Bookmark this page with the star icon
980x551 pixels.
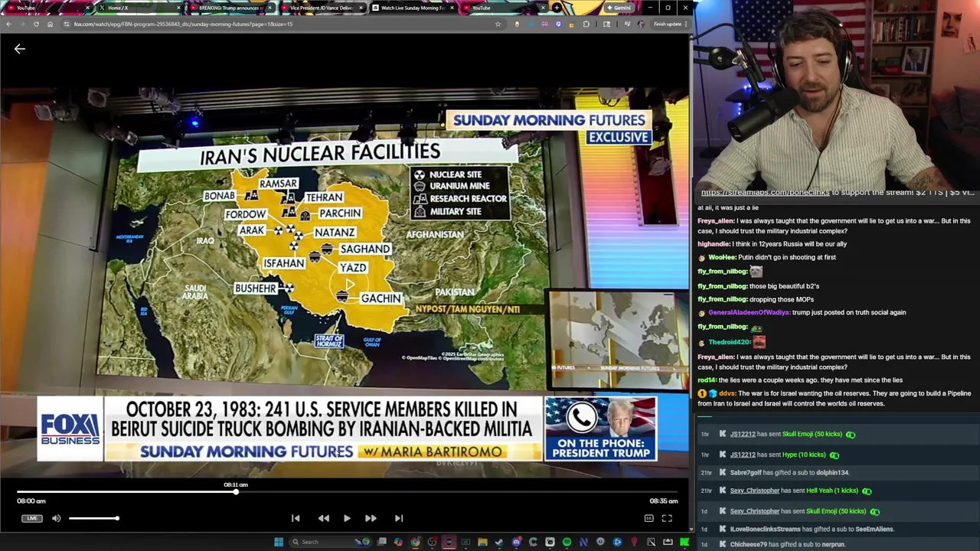click(x=498, y=24)
